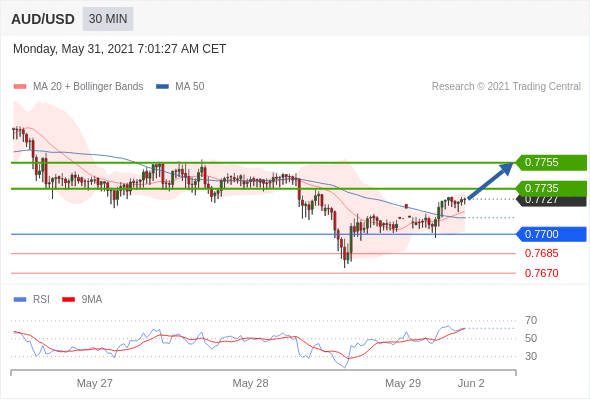Click the 30 MIN timeframe button
Image resolution: width=590 pixels, height=400 pixels.
108,19
